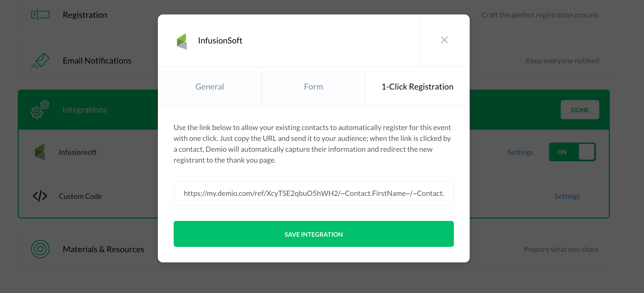The height and width of the screenshot is (293, 644).
Task: Click the Custom Code brackets icon
Action: pos(40,196)
